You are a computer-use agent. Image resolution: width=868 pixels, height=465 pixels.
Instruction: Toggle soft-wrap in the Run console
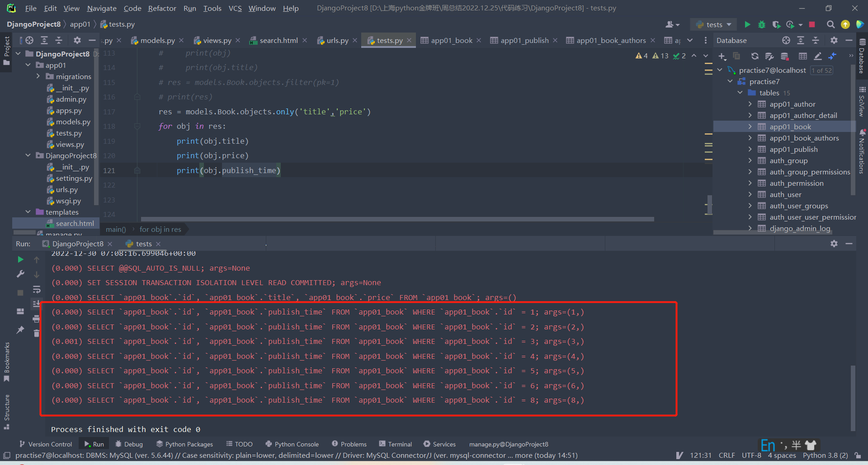pos(37,289)
